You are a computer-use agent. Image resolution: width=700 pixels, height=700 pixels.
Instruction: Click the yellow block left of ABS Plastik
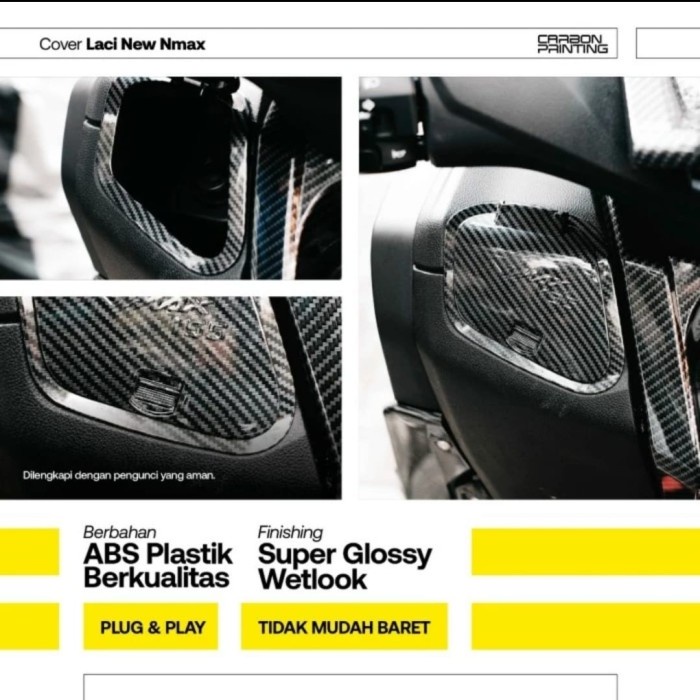tap(29, 551)
